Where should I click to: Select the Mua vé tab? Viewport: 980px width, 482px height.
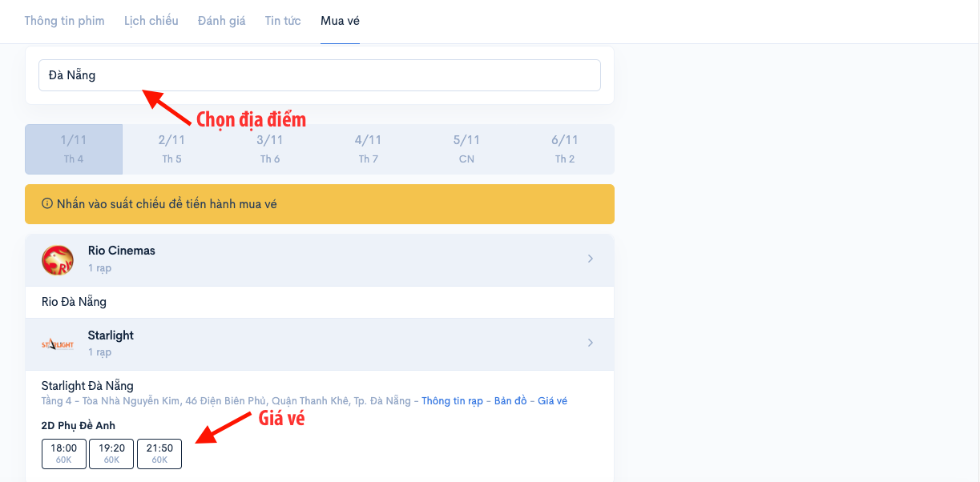click(x=340, y=21)
